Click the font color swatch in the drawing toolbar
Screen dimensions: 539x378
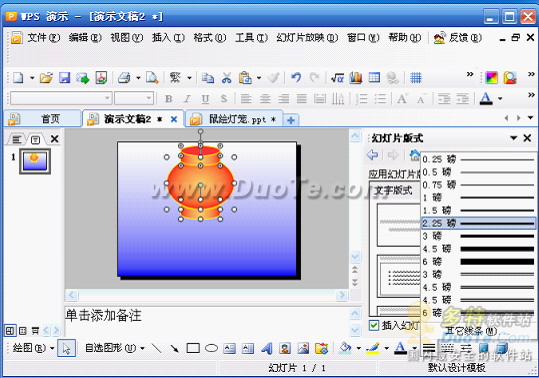pyautogui.click(x=400, y=348)
